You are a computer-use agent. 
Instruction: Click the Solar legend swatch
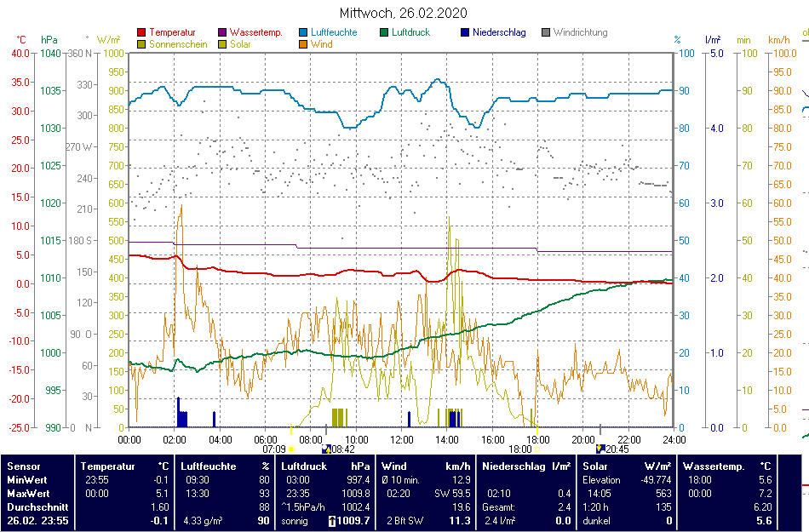pos(222,44)
